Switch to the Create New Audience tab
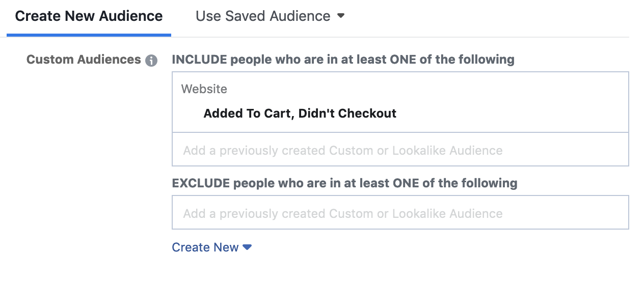This screenshot has width=644, height=281. 89,16
